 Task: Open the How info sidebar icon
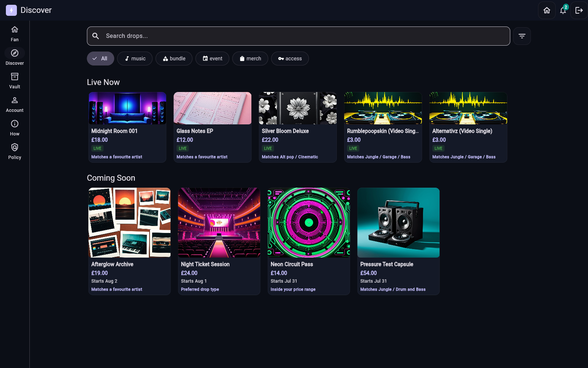15,124
